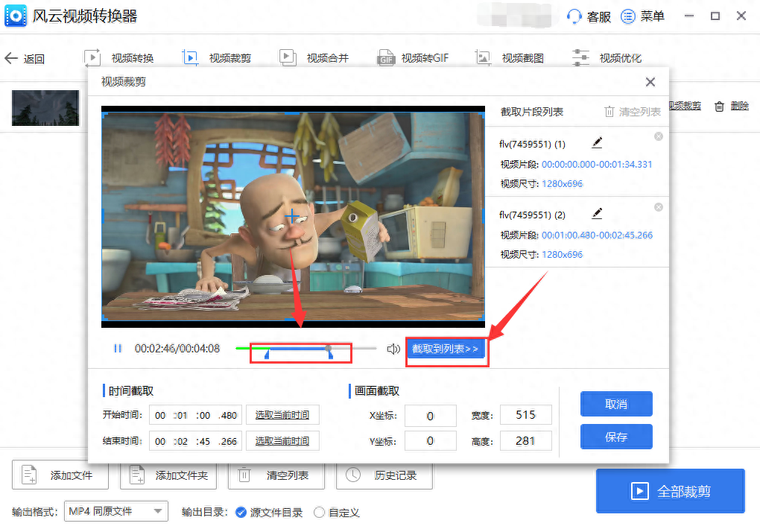Click the 添加文件 button
Viewport: 760px width, 532px height.
click(x=60, y=476)
